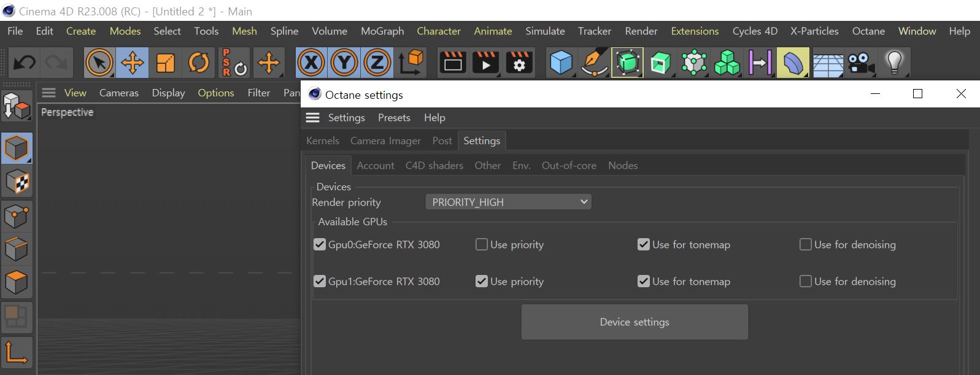Enable Use for denoising on Gpu1
The width and height of the screenshot is (980, 375).
(806, 281)
